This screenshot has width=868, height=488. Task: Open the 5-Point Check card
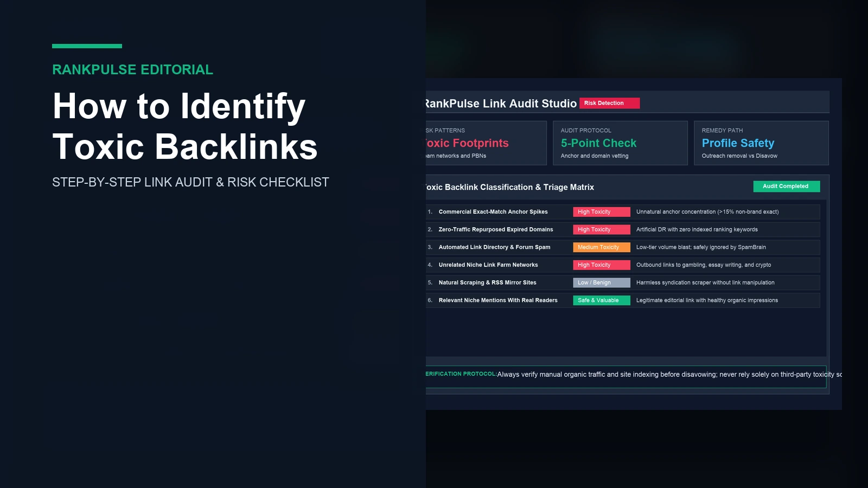(x=620, y=143)
